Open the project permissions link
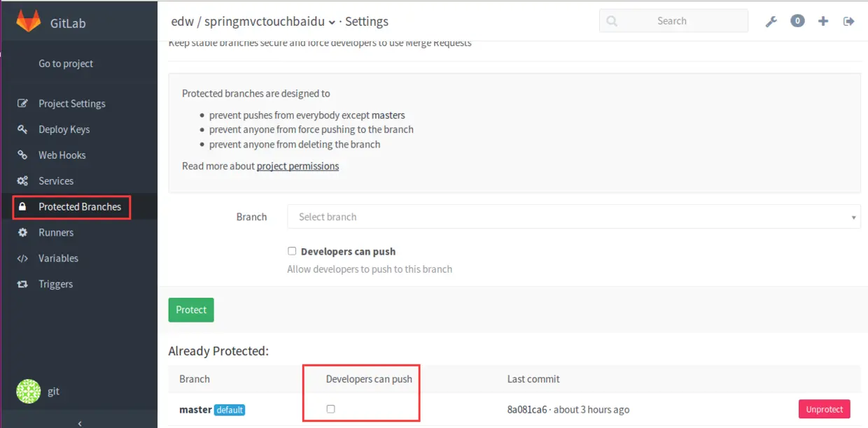Image resolution: width=868 pixels, height=428 pixels. tap(297, 166)
